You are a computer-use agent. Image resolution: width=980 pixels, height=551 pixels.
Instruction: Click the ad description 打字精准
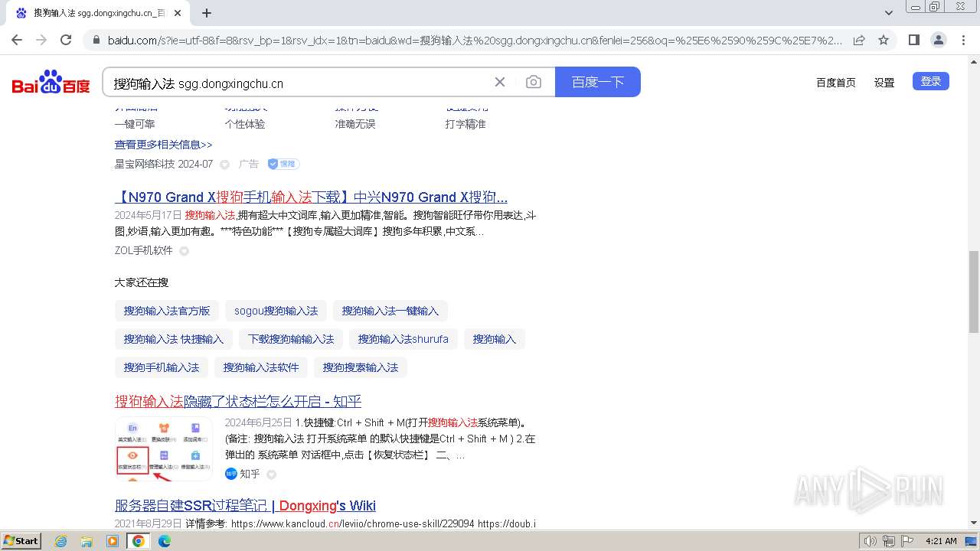(465, 124)
